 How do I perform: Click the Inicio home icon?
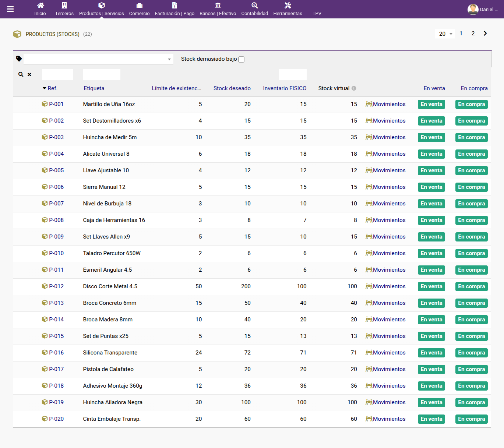coord(40,6)
